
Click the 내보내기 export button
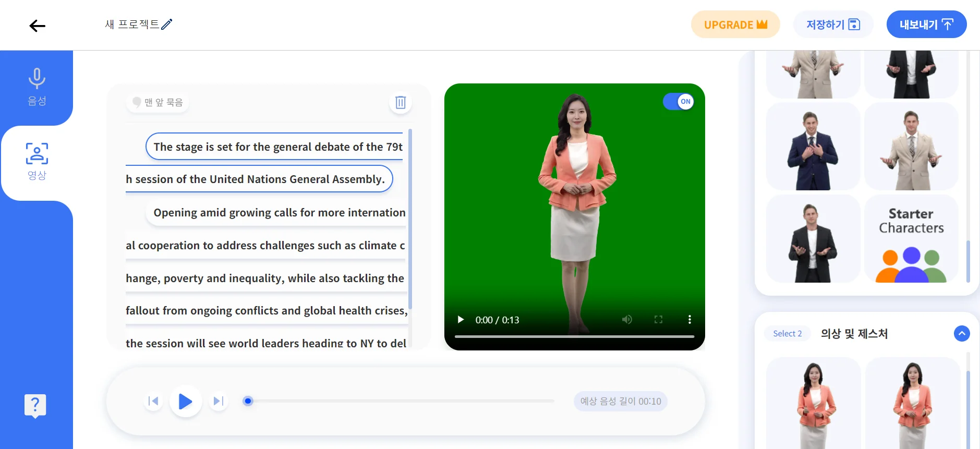(926, 25)
